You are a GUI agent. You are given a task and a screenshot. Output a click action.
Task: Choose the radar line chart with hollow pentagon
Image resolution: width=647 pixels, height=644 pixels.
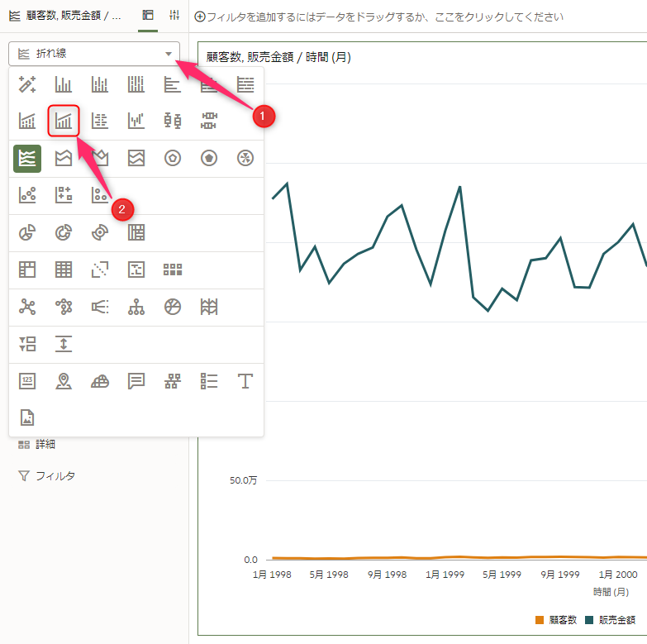tap(173, 158)
